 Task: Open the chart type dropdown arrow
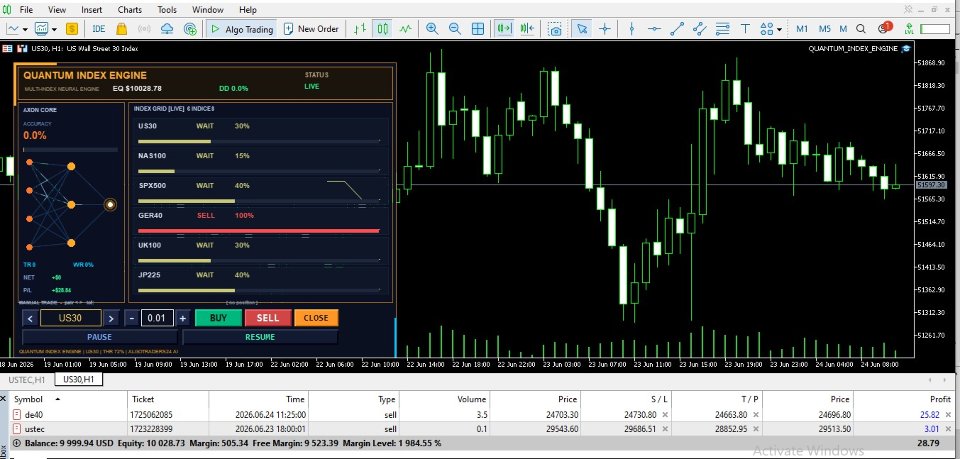click(25, 29)
